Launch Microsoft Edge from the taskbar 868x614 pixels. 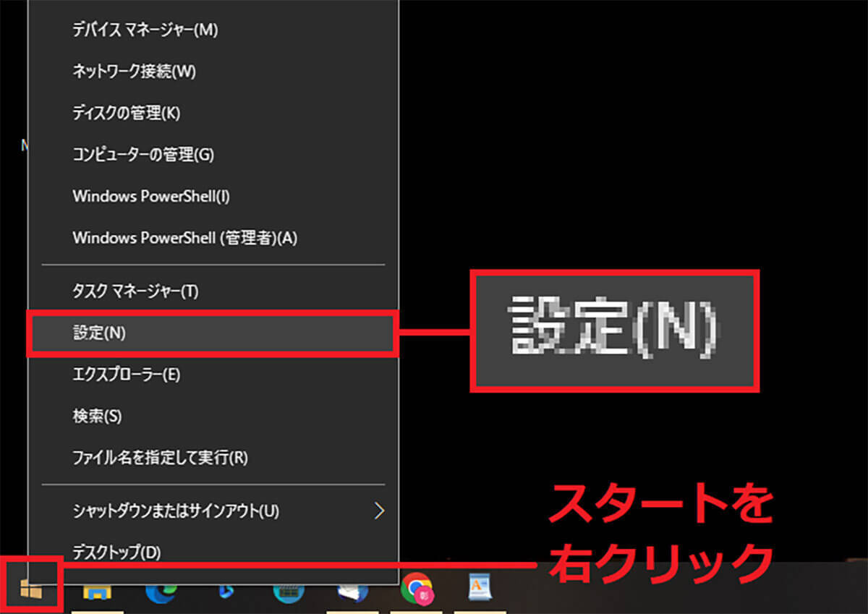click(160, 591)
